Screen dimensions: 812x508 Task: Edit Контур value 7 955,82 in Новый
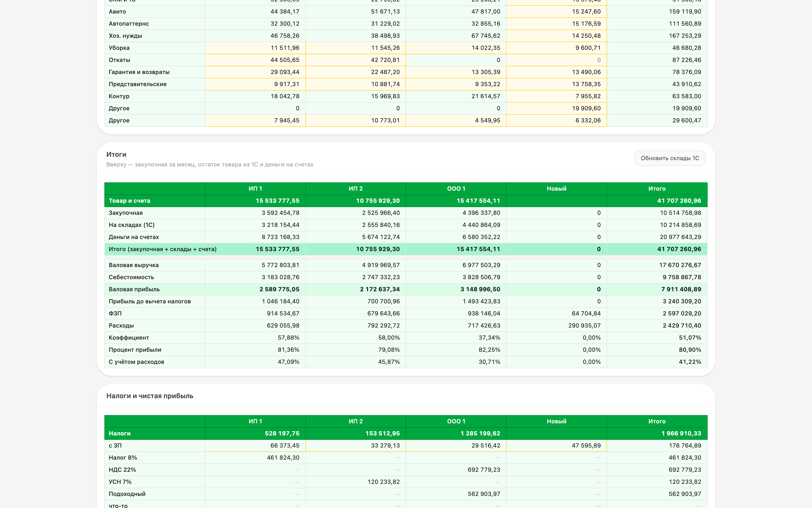tap(557, 97)
